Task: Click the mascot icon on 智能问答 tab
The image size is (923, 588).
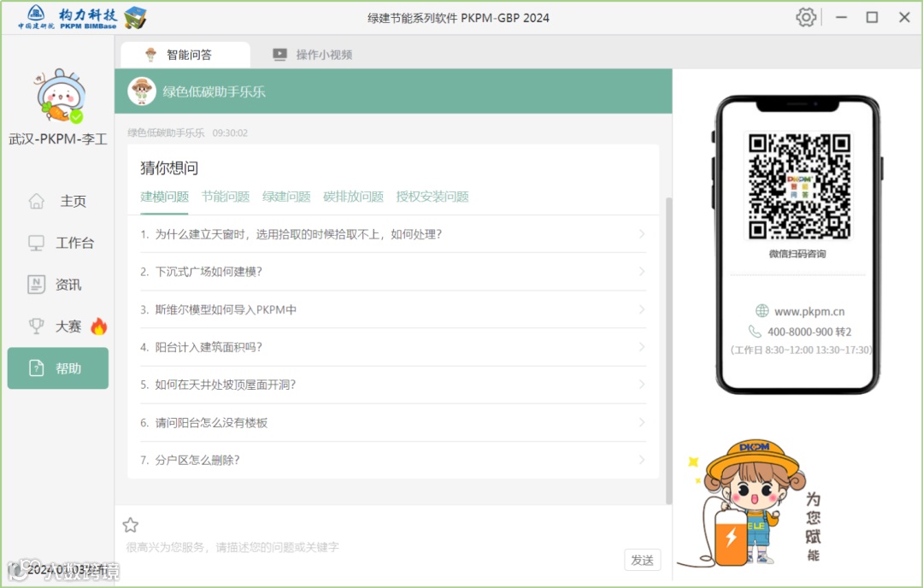Action: coord(151,55)
